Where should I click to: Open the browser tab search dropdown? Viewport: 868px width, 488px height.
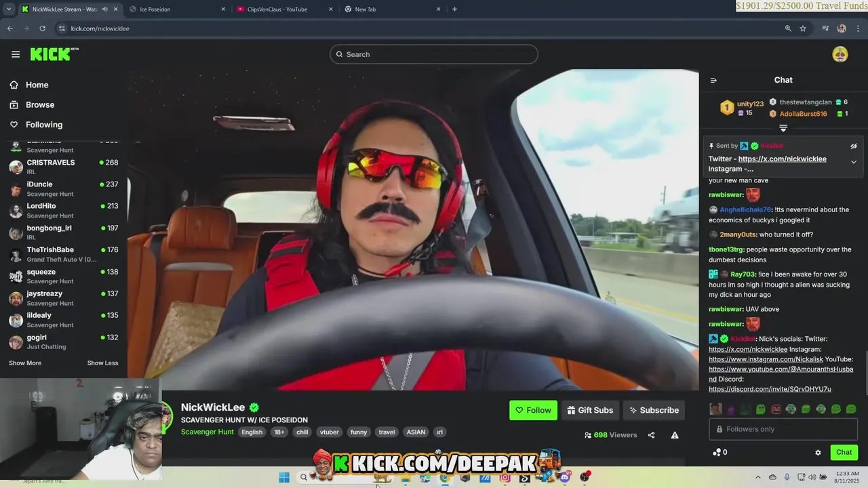(x=8, y=9)
